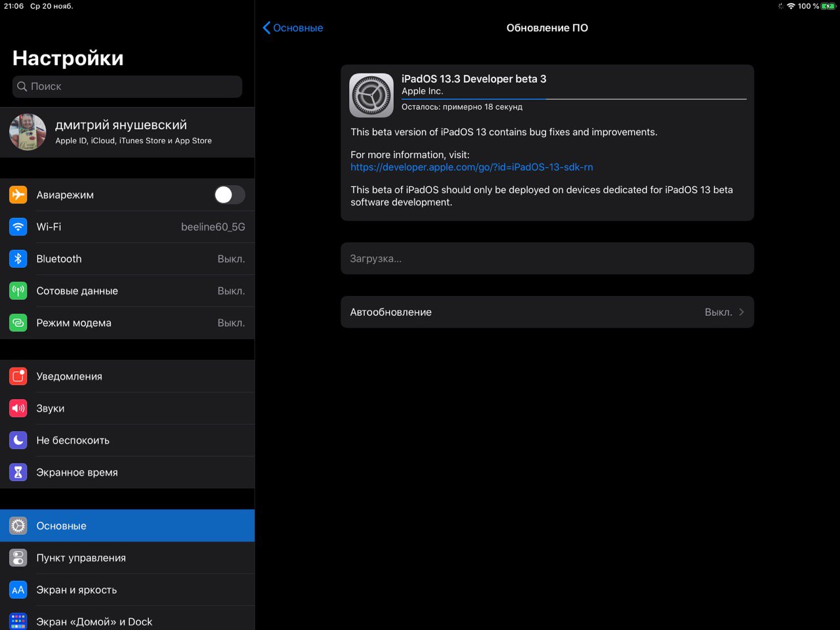Tap the Bluetooth icon in sidebar
The image size is (840, 630).
18,259
